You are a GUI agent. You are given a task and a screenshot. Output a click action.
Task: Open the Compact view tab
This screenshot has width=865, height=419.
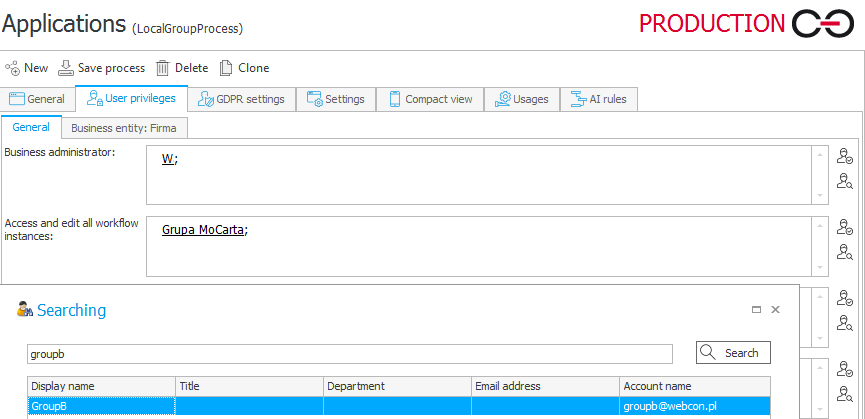coord(430,99)
